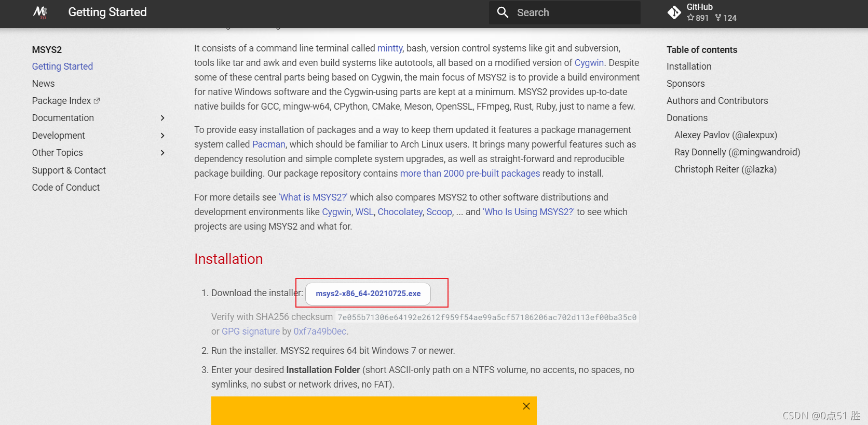The image size is (868, 425).
Task: Open the GPG signature link
Action: point(251,331)
